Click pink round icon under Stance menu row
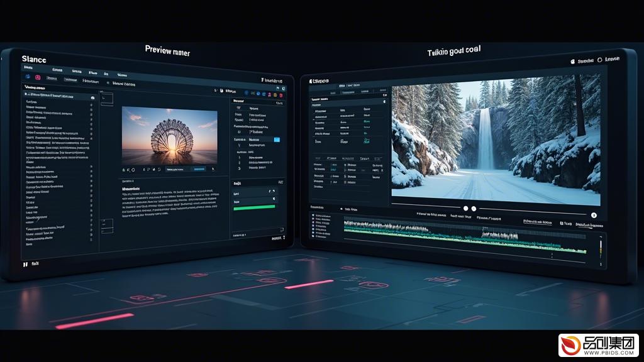 click(x=38, y=77)
